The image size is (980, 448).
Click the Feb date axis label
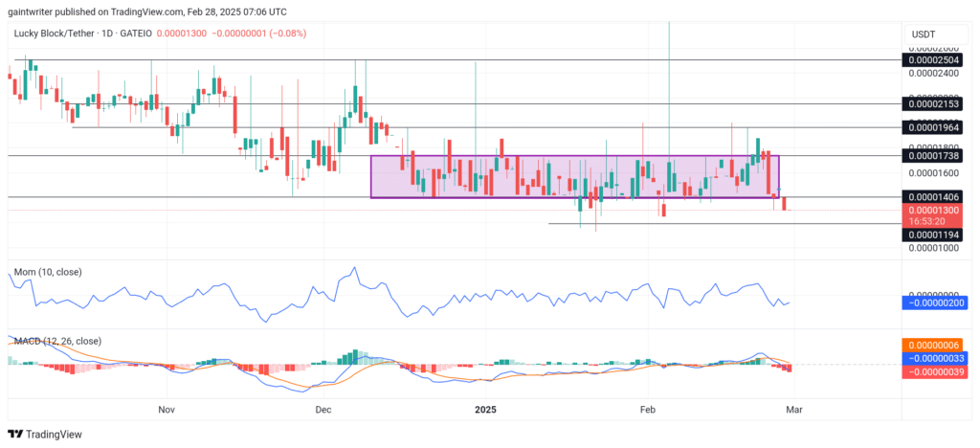[648, 410]
